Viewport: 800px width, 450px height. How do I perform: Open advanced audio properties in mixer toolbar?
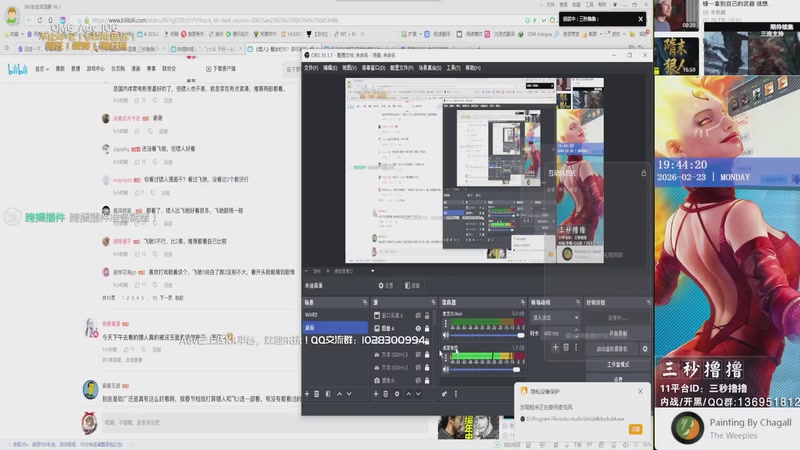pos(444,394)
